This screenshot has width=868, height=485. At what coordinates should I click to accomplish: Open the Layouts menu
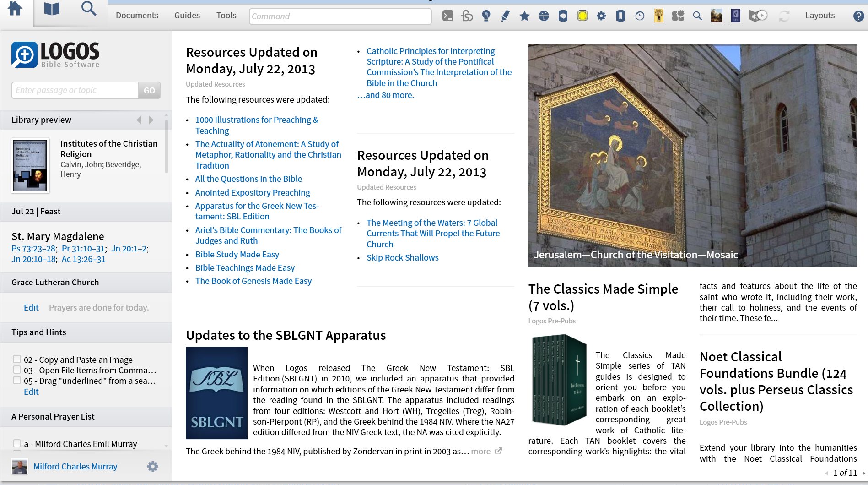pyautogui.click(x=820, y=15)
